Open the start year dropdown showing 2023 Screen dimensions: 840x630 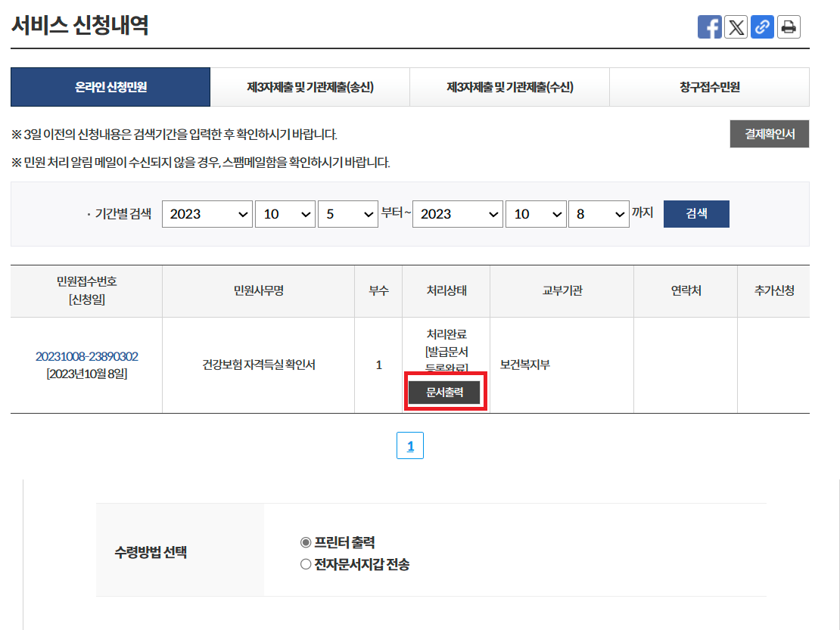tap(207, 214)
